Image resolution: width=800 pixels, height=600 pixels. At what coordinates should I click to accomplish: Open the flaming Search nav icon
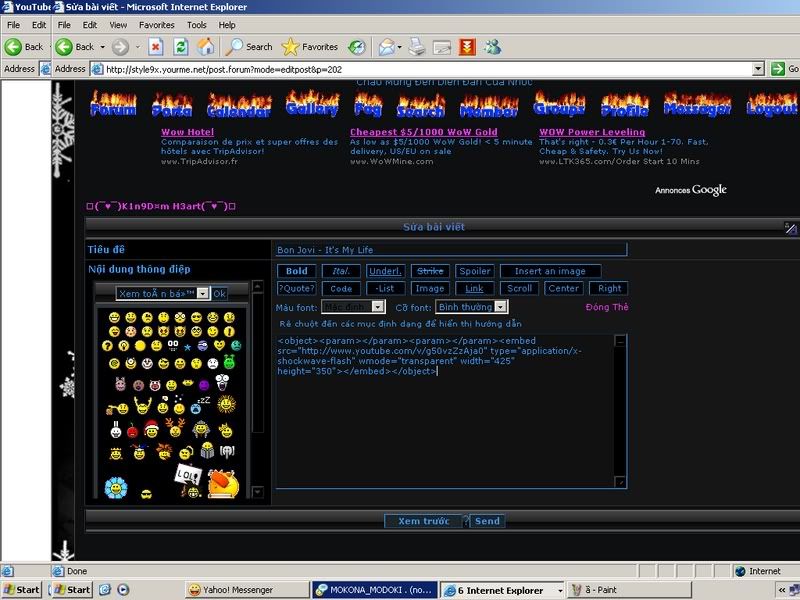click(x=421, y=106)
